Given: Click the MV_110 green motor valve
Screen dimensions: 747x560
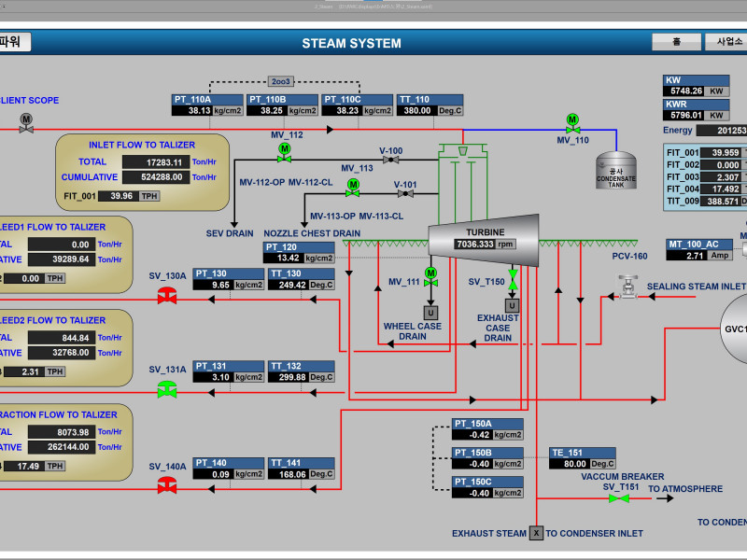Looking at the screenshot, I should click(x=572, y=124).
